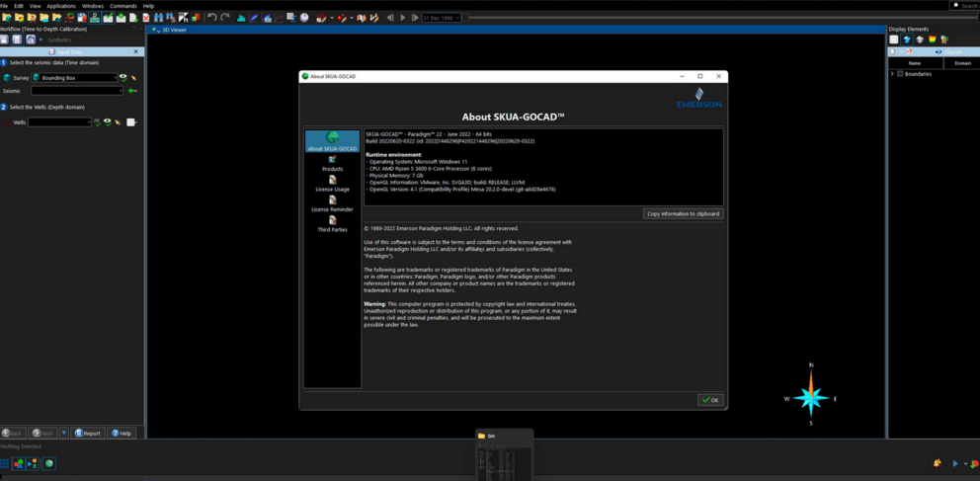Toggle Wells visibility eye icon
Image resolution: width=980 pixels, height=481 pixels.
point(108,122)
